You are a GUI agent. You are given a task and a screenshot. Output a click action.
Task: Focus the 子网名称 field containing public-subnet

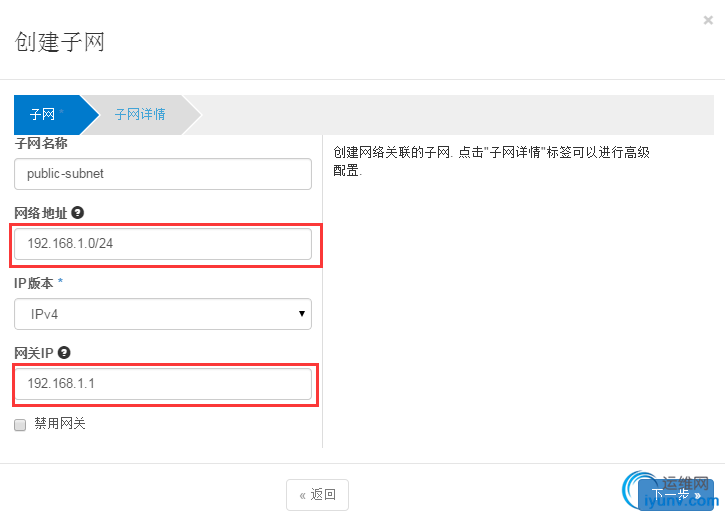pyautogui.click(x=163, y=173)
